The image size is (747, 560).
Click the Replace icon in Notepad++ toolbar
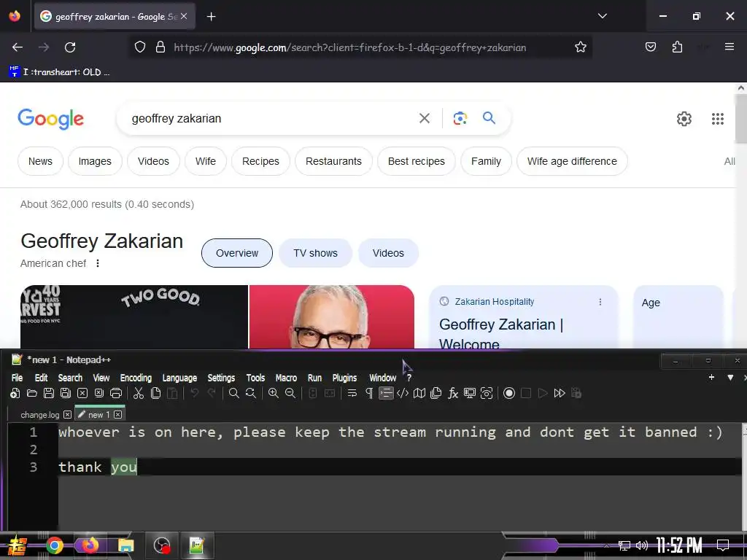coord(251,393)
